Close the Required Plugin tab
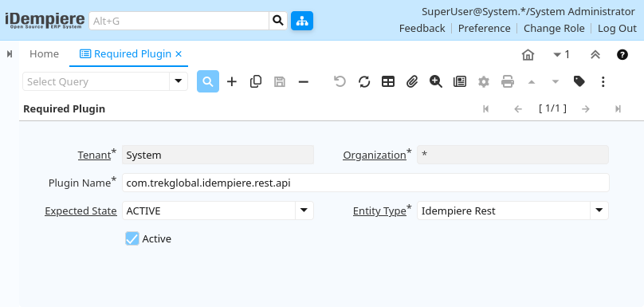This screenshot has height=307, width=644. 179,54
